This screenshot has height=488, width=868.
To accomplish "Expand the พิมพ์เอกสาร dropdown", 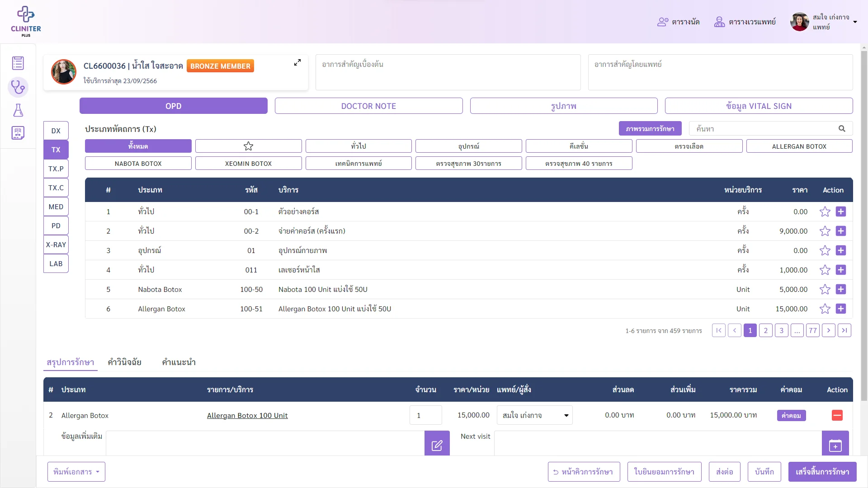I will click(76, 472).
